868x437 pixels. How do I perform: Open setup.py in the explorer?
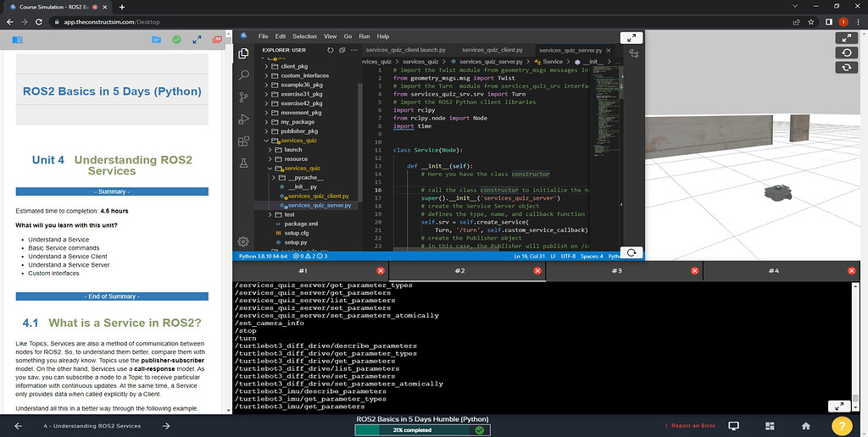(296, 242)
